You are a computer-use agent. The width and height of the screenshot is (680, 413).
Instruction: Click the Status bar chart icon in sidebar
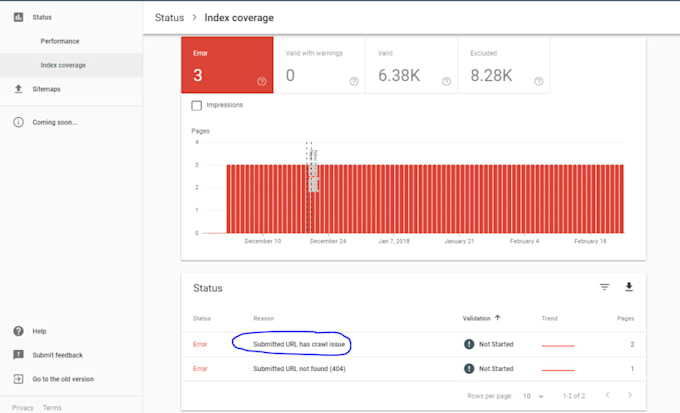point(19,17)
